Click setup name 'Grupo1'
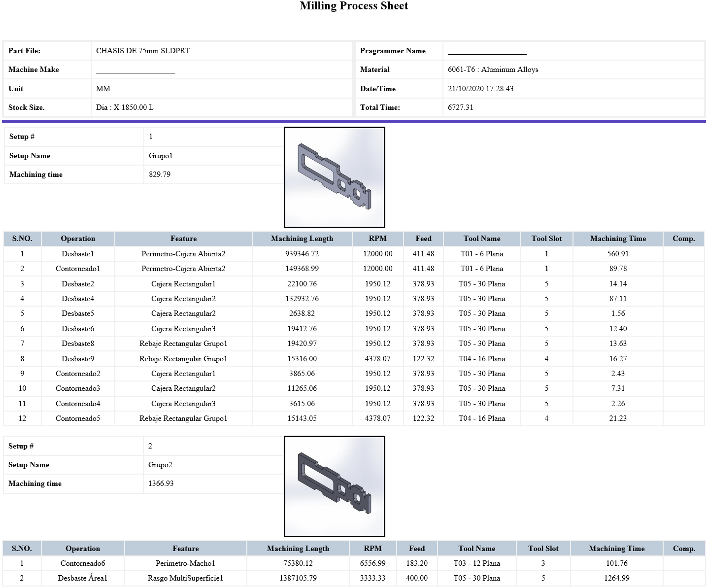This screenshot has width=708, height=588. [x=161, y=156]
